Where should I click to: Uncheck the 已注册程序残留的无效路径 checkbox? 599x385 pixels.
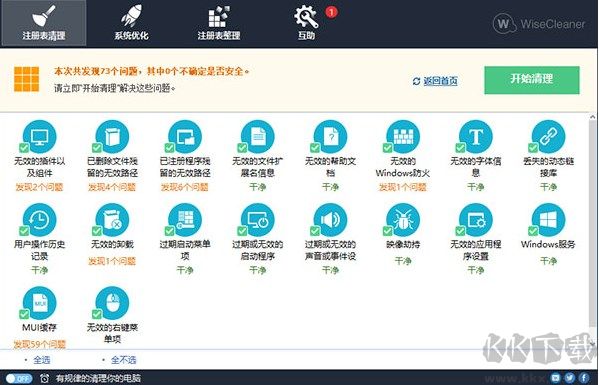click(x=169, y=148)
